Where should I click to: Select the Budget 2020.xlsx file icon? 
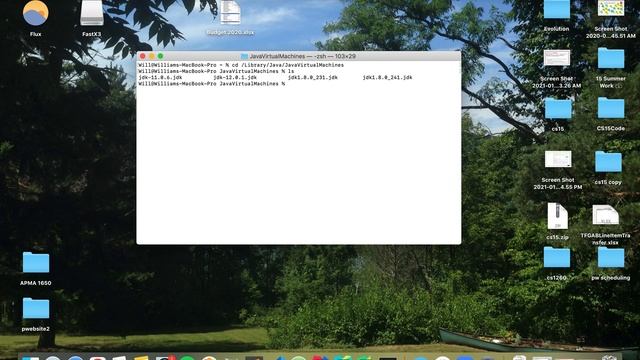click(230, 13)
